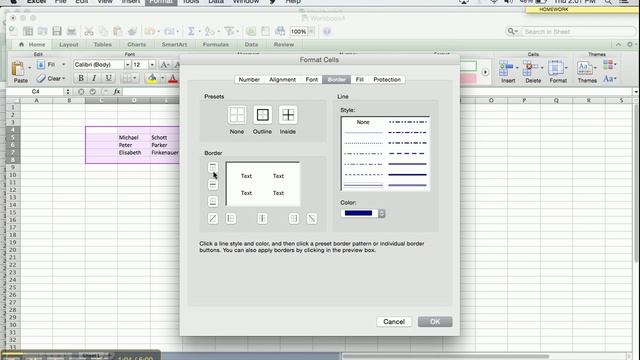Click the theme fonts Aa icon
The image size is (640, 360).
[x=608, y=78]
